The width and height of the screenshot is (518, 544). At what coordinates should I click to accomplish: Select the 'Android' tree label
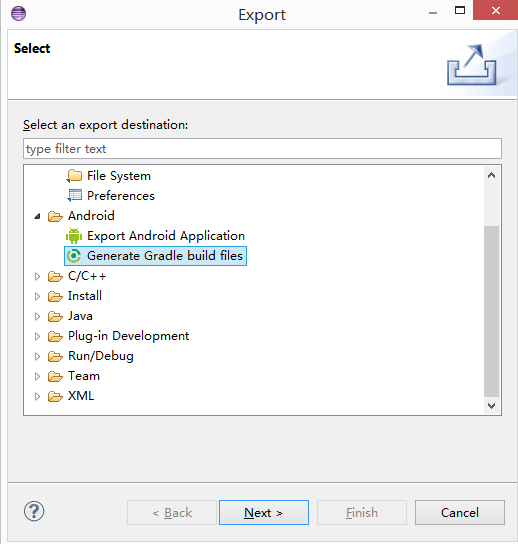click(91, 216)
